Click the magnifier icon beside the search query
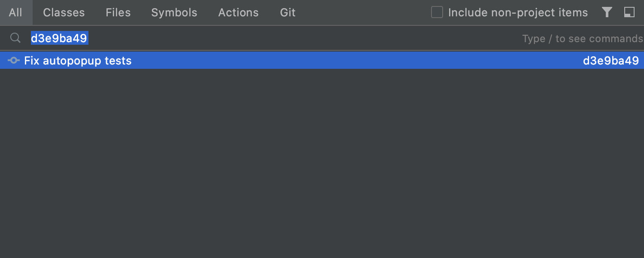This screenshot has width=644, height=258. click(x=15, y=38)
